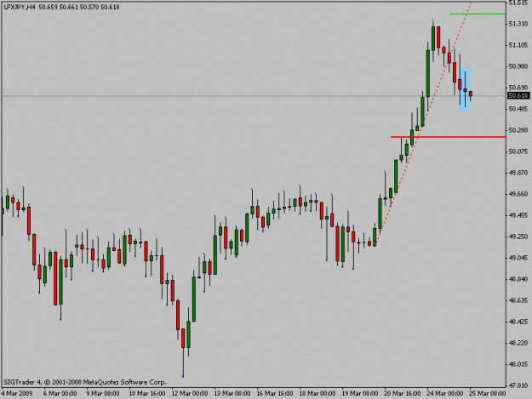Click the 9 Mar 08:00 date label
532x399 pixels.
tap(103, 393)
